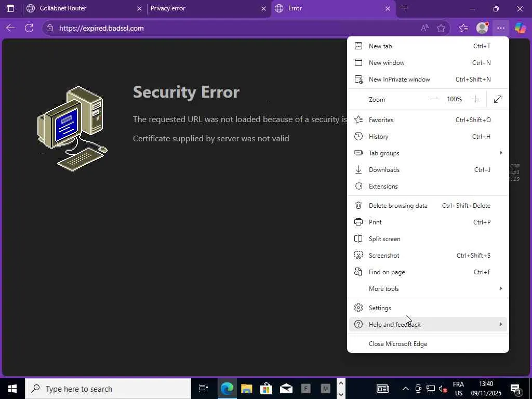Open Extensions from the menu
Screen dimensions: 532x399
pyautogui.click(x=428, y=187)
